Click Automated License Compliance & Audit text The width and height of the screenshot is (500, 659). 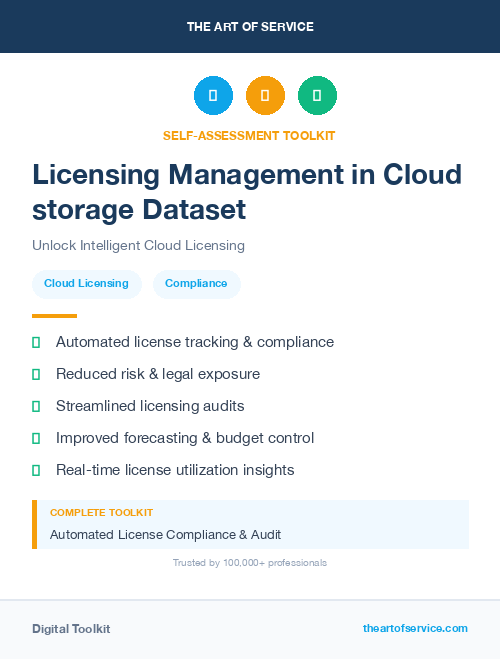coord(166,535)
